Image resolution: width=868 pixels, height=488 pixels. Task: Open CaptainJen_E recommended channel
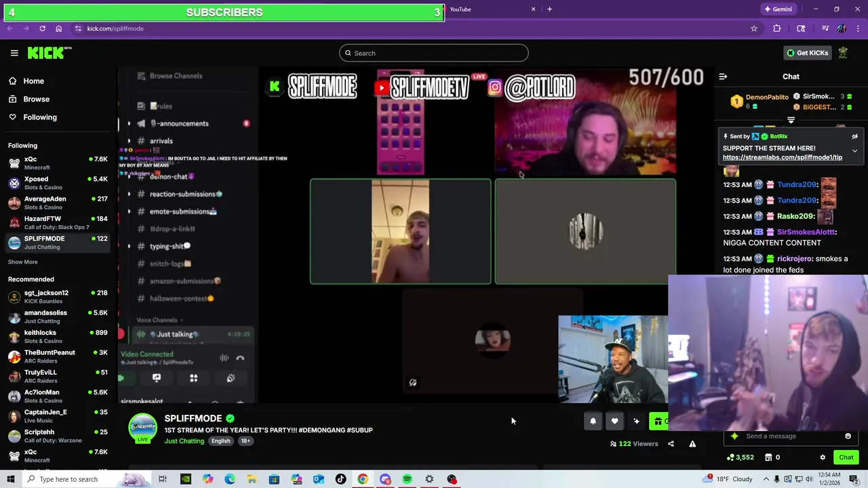tap(58, 416)
